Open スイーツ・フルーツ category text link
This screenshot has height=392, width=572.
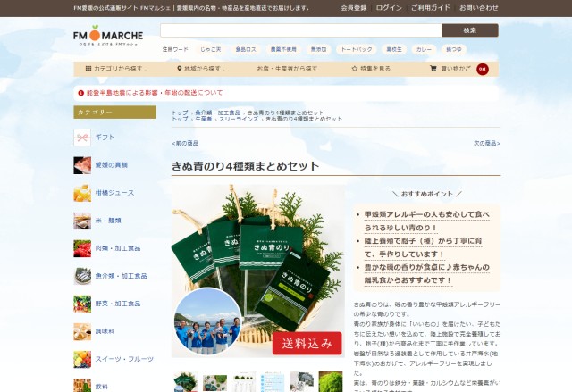pyautogui.click(x=124, y=359)
